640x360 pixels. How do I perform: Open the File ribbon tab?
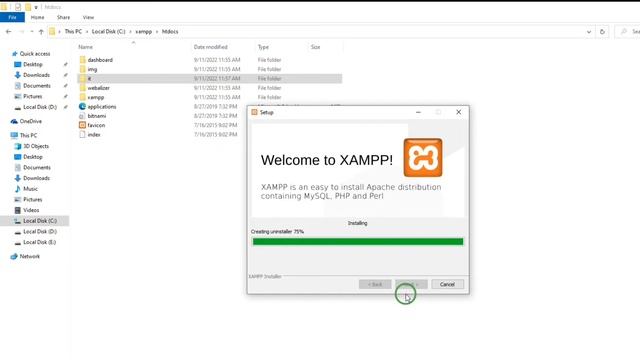[12, 17]
